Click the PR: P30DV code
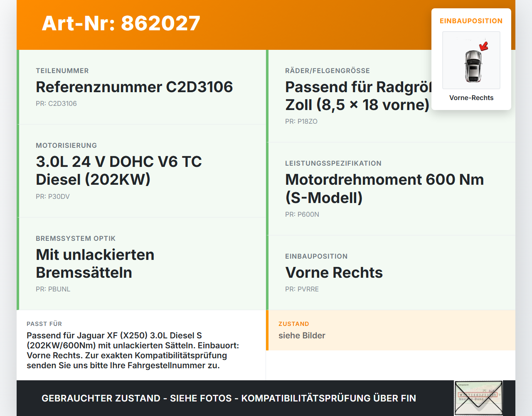The width and height of the screenshot is (532, 416). [x=53, y=196]
